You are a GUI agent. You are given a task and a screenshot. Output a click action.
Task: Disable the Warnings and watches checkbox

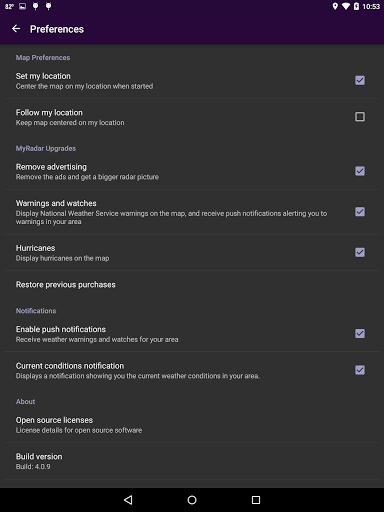(x=360, y=212)
